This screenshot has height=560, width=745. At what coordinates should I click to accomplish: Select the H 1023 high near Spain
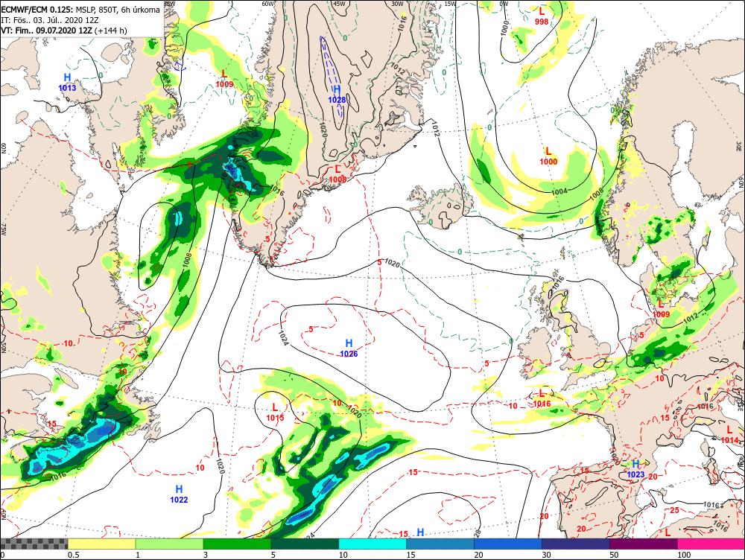(x=635, y=469)
